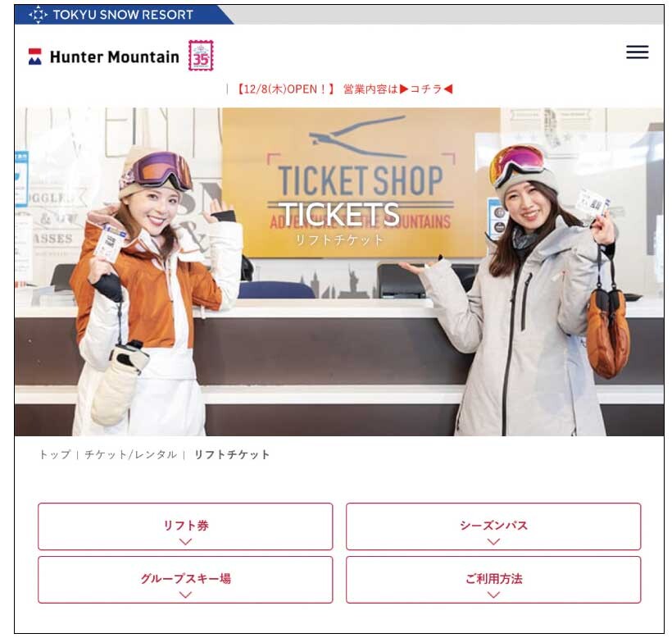This screenshot has height=638, width=672.
Task: Select the グループスキー場 button
Action: [x=185, y=580]
